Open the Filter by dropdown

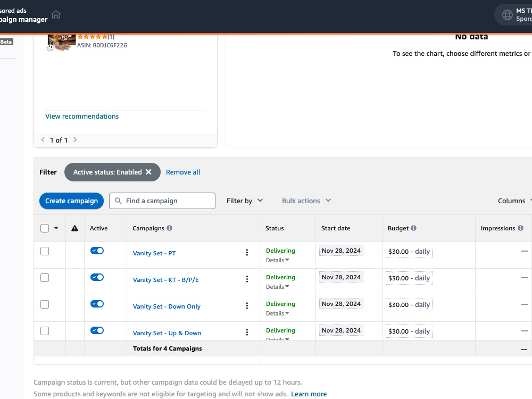pos(245,201)
